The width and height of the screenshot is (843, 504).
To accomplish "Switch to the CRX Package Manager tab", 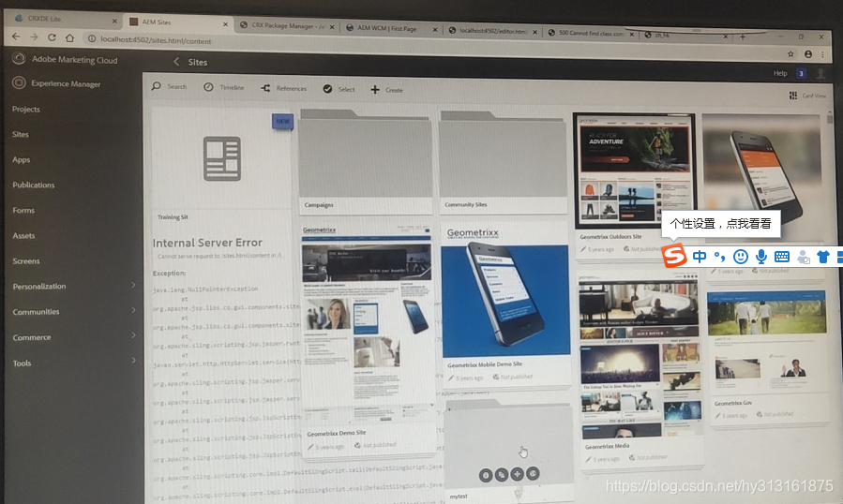I will [287, 25].
